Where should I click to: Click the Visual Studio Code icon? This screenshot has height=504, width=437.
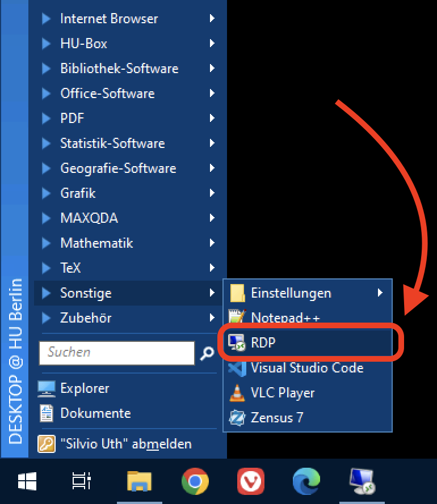pos(237,369)
